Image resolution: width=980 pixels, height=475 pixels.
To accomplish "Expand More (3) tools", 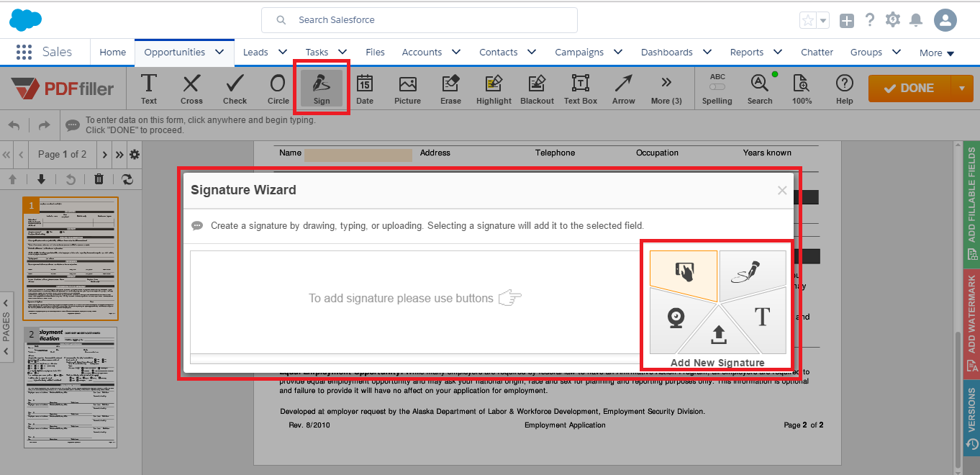I will pos(666,89).
